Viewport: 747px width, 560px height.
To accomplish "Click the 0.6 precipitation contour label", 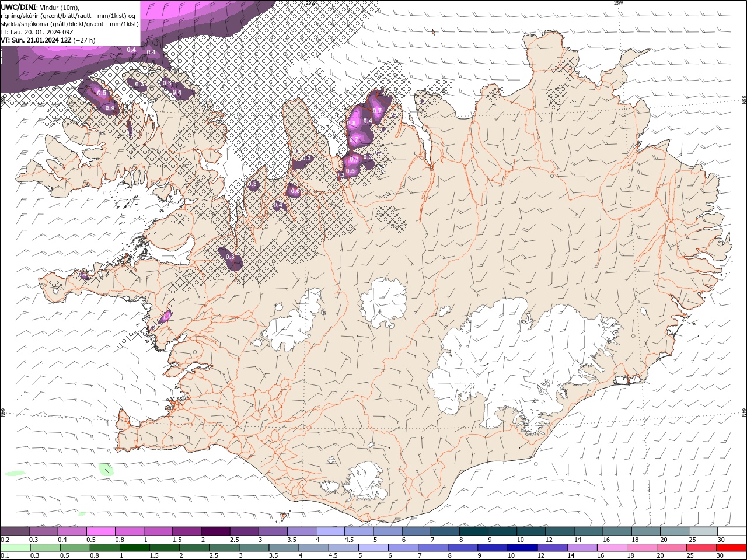I will tap(295, 191).
